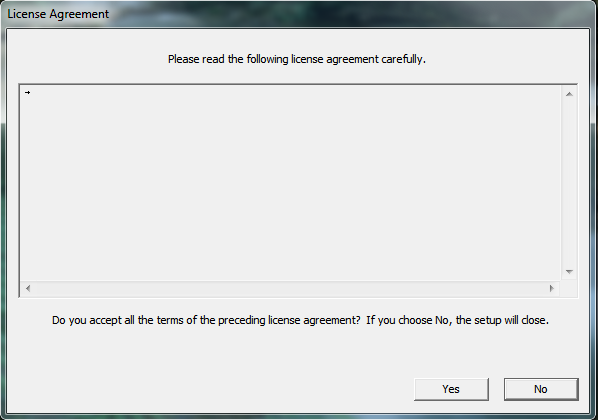Accept the license terms with Yes
598x420 pixels.
click(x=451, y=389)
